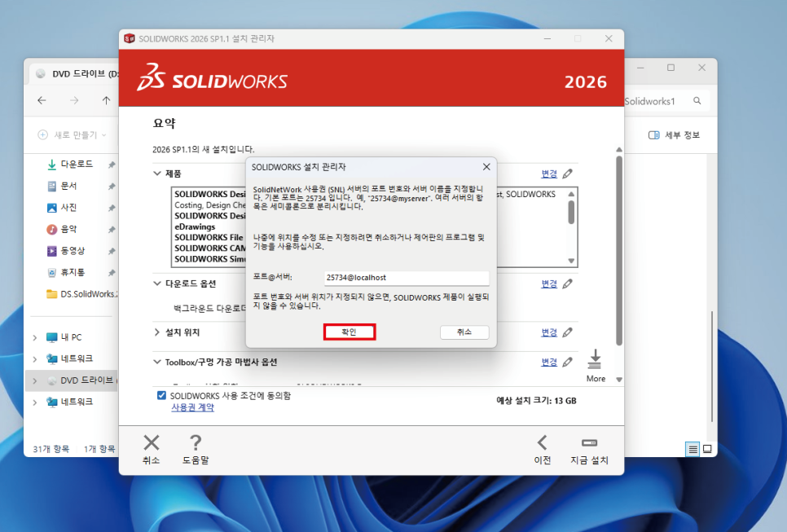The image size is (787, 532).
Task: Open 사진 in Explorer sidebar
Action: pyautogui.click(x=68, y=207)
